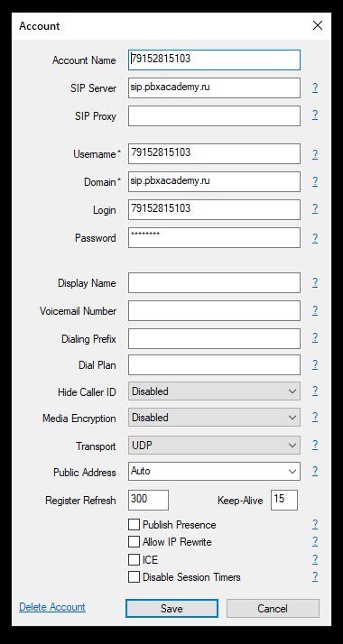Screen dimensions: 343x644
Task: Open help for Dialing Prefix field
Action: point(315,337)
